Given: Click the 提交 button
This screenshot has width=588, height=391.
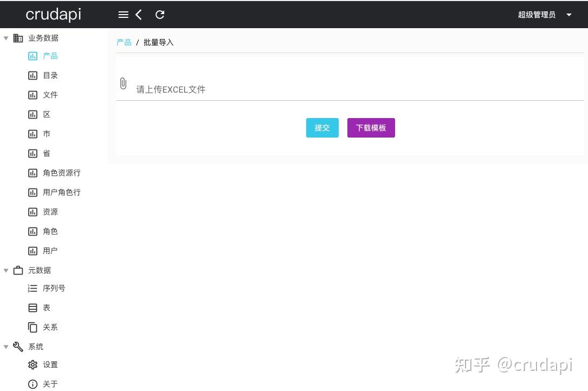Looking at the screenshot, I should click(x=322, y=128).
